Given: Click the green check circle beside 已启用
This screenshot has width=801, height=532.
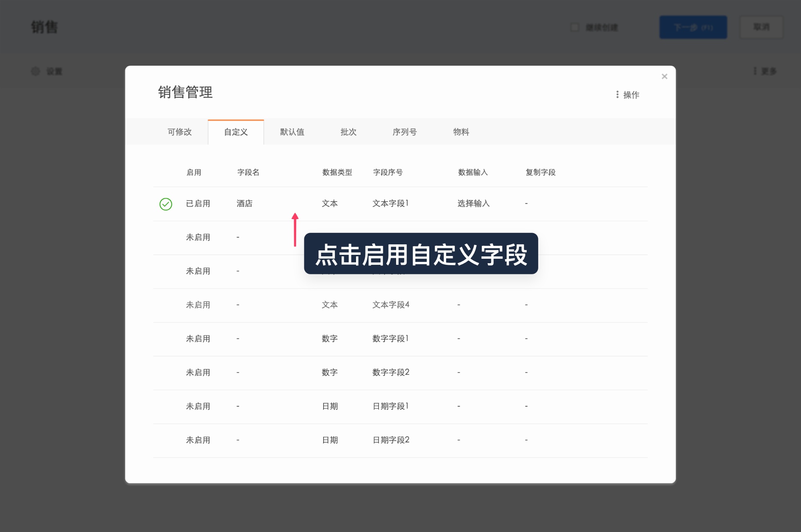Looking at the screenshot, I should 165,204.
